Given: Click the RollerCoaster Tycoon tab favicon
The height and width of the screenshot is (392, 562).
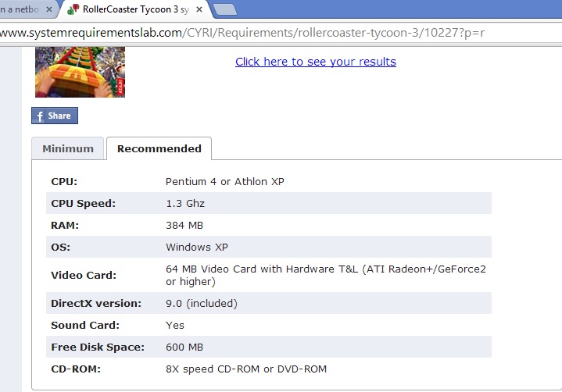Looking at the screenshot, I should [x=73, y=9].
